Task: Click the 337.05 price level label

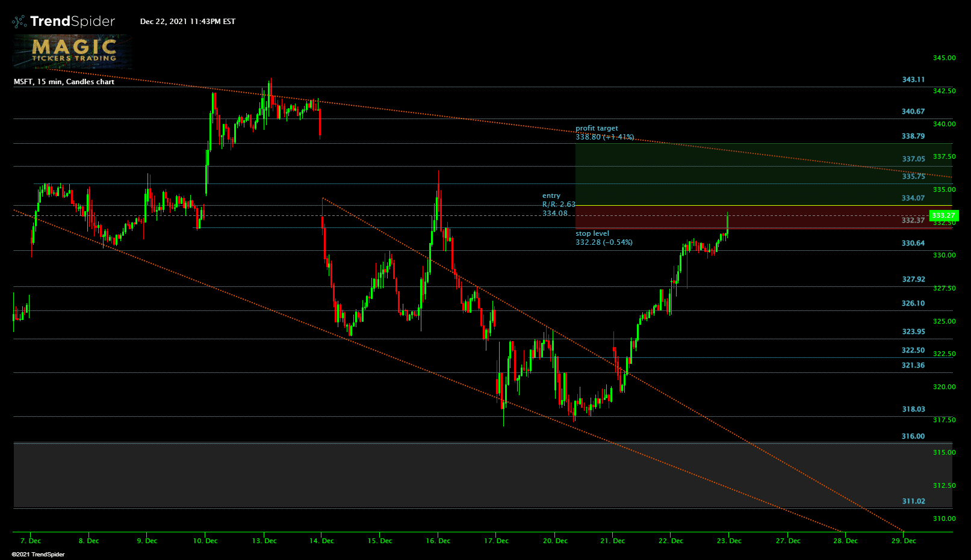Action: pyautogui.click(x=913, y=159)
